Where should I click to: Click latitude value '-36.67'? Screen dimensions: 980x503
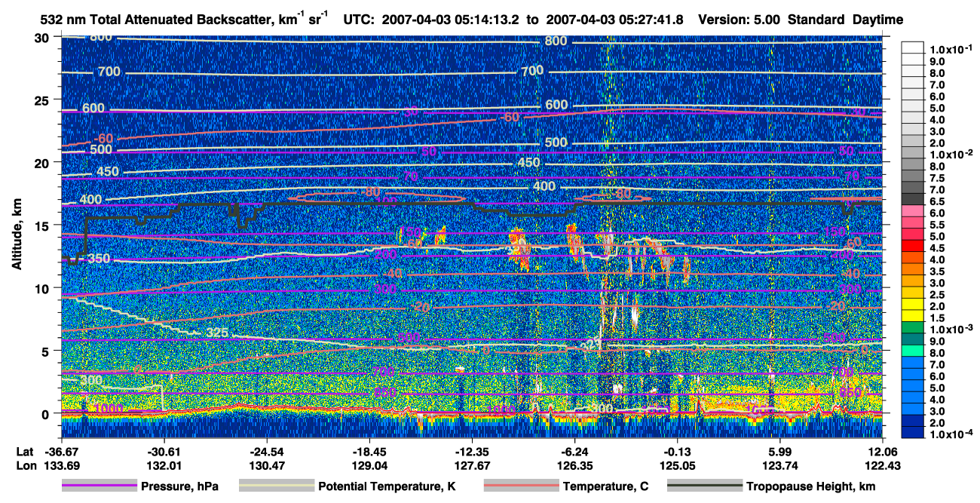point(60,452)
